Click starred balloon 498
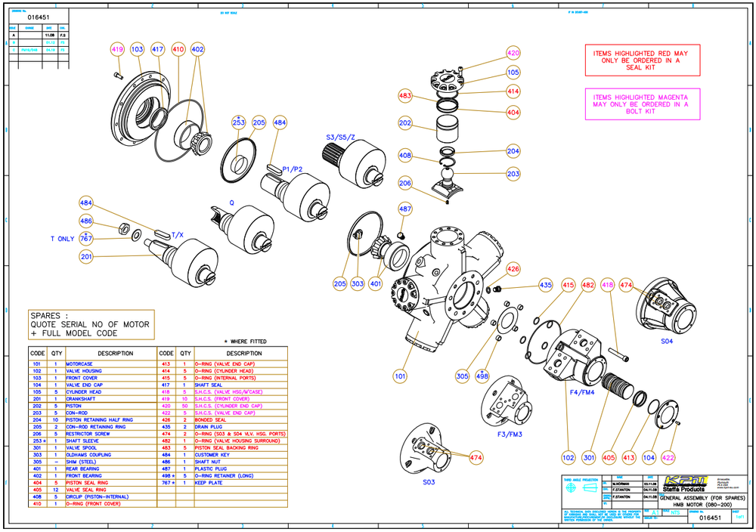 click(482, 376)
